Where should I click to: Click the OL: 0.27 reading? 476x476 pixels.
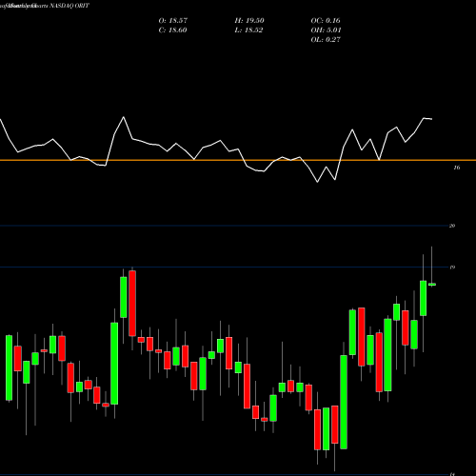326,40
